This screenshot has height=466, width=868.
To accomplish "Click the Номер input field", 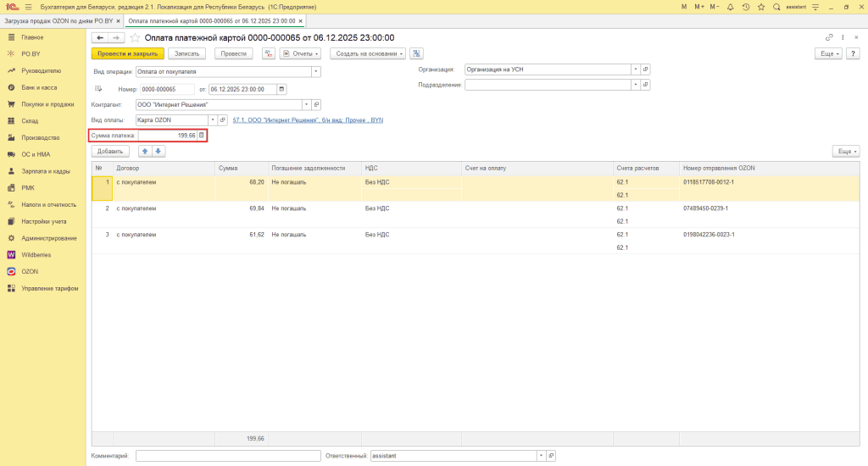I will click(167, 89).
